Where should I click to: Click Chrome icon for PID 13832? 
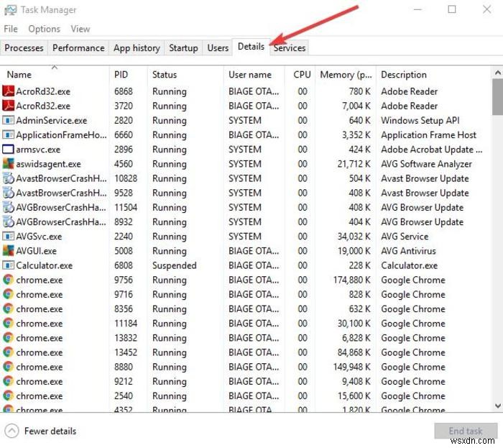coord(9,338)
